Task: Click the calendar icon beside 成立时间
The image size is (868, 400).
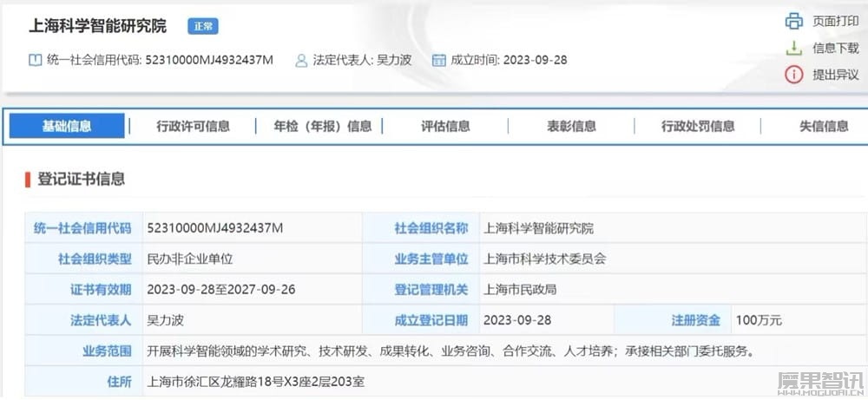Action: tap(438, 60)
